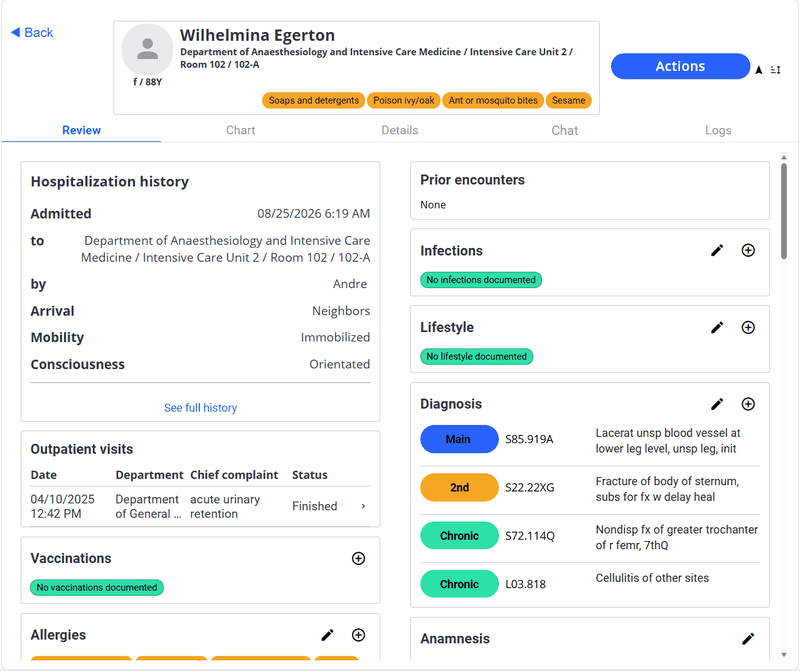Add a vaccination with the plus icon
This screenshot has width=800, height=671.
[x=358, y=558]
